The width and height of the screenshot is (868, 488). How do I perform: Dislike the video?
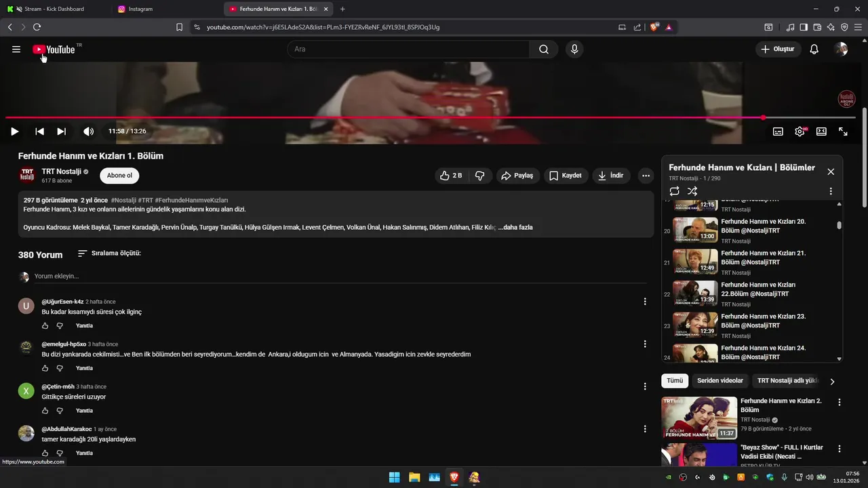pos(480,176)
